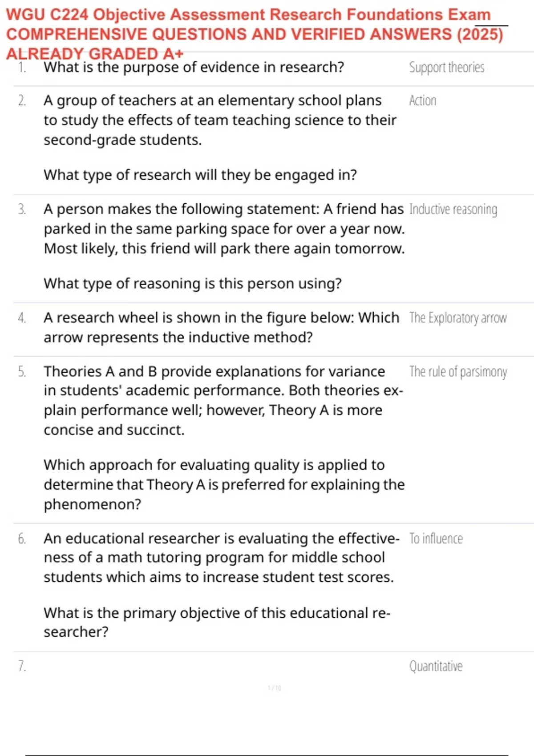
Task: Click "What is the primary objective" question
Action: point(217,622)
